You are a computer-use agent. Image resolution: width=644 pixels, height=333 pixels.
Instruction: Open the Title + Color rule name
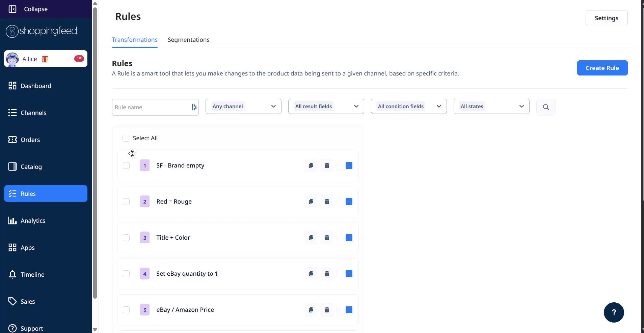click(x=173, y=238)
